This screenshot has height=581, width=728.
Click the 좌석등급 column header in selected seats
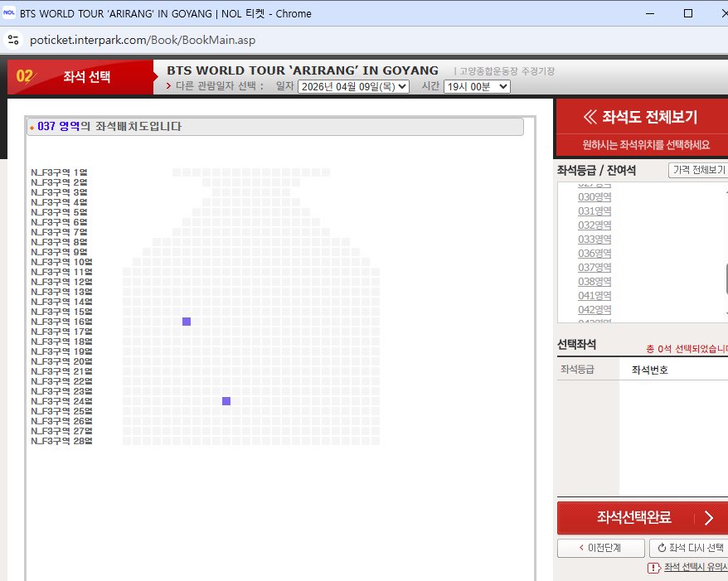pyautogui.click(x=577, y=370)
